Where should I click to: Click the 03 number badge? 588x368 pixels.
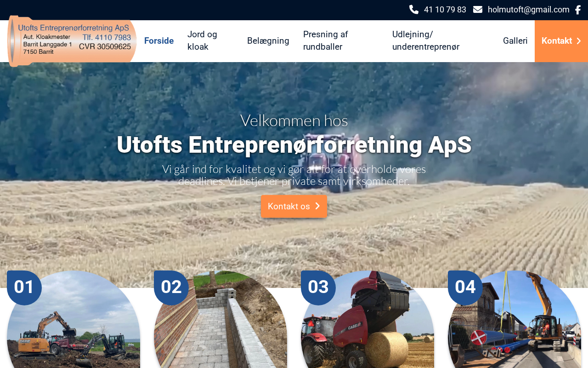click(x=318, y=288)
